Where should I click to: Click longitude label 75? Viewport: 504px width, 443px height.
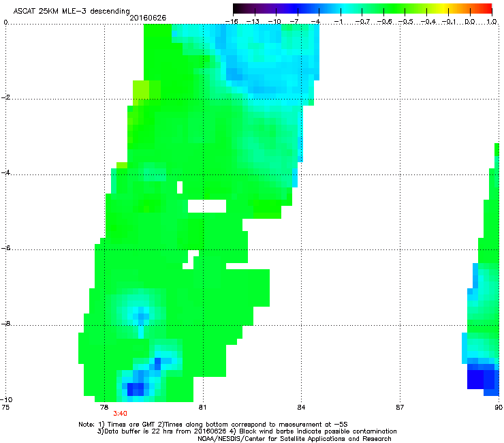tap(5, 408)
